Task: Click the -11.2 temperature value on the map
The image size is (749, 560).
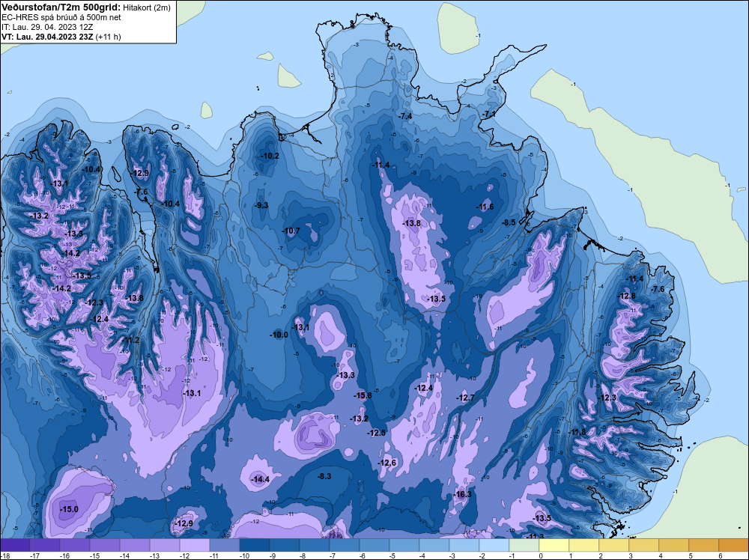Action: [130, 341]
